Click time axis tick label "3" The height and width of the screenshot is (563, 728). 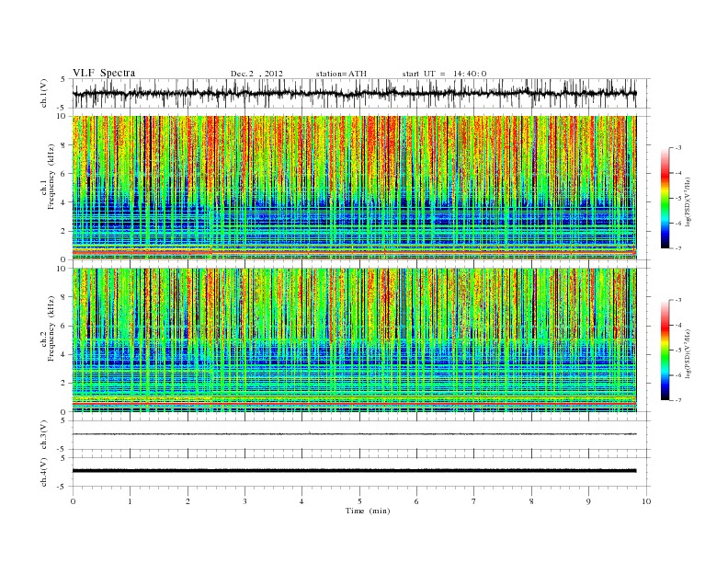(245, 501)
